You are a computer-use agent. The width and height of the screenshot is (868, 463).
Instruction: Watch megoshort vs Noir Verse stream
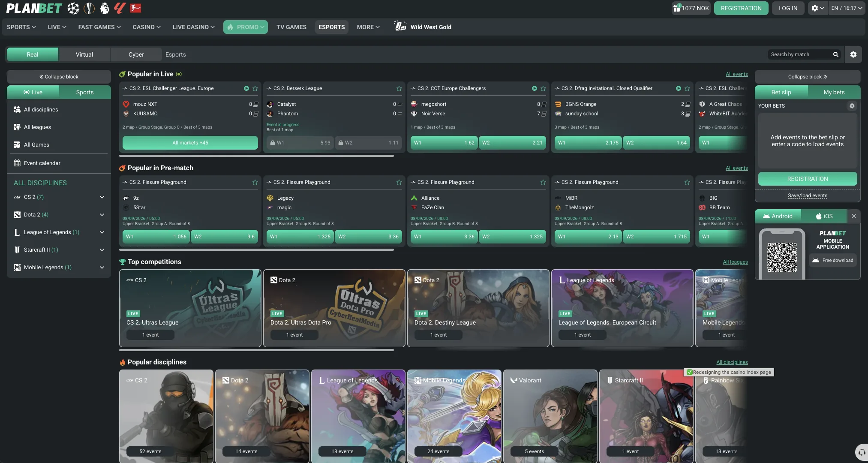point(535,88)
